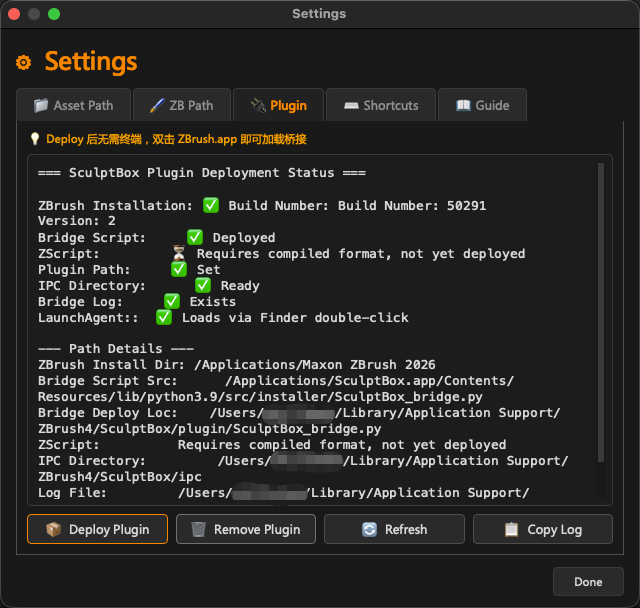Click the lightbulb tip icon
The image size is (640, 608).
click(35, 139)
